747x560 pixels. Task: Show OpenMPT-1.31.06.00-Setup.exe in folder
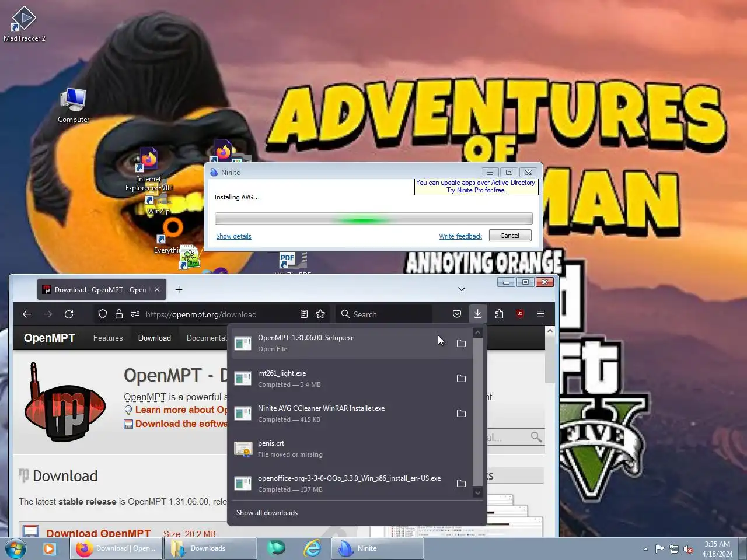(461, 343)
